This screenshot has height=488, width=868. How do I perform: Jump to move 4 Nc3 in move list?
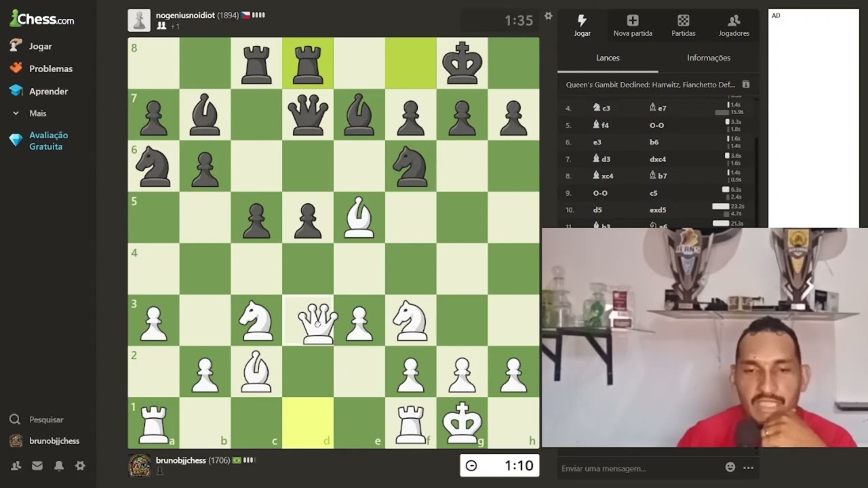coord(601,108)
